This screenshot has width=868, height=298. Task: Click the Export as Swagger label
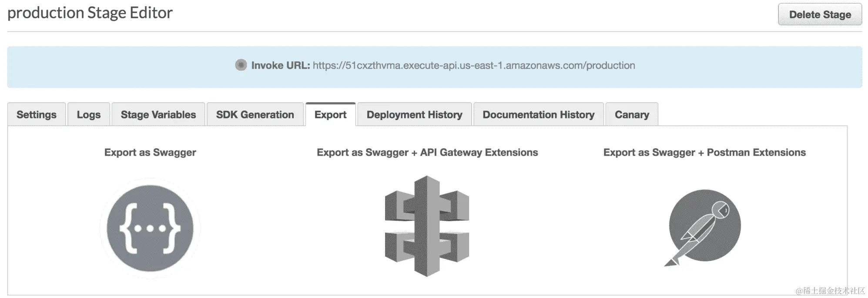click(150, 152)
